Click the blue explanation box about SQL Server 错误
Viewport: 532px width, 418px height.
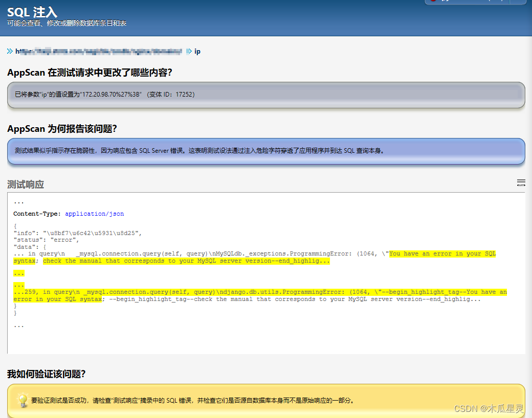[266, 151]
